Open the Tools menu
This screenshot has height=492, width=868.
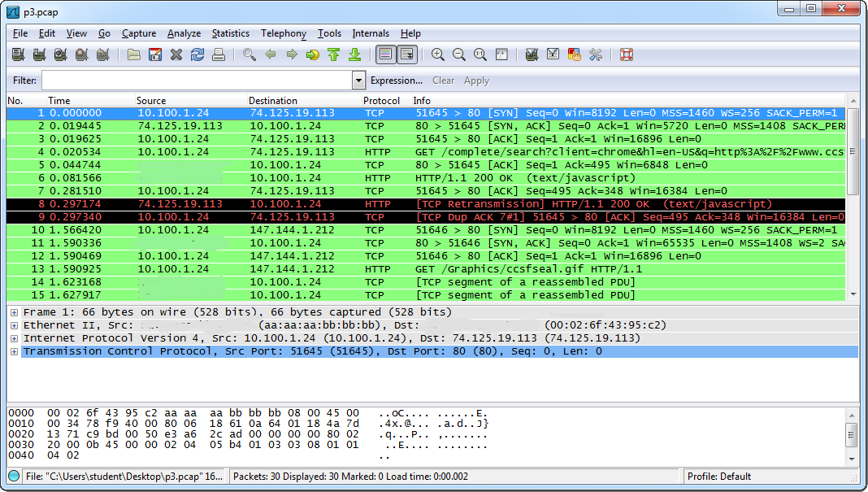(x=329, y=33)
